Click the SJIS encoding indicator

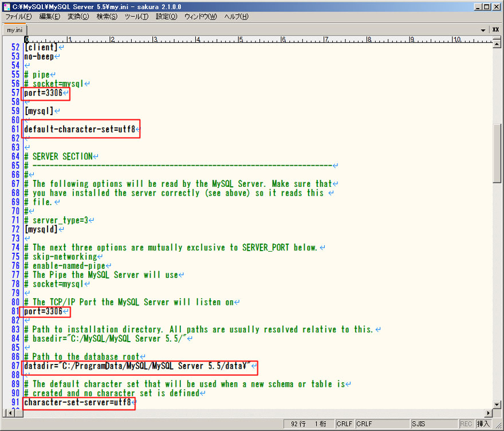418,424
